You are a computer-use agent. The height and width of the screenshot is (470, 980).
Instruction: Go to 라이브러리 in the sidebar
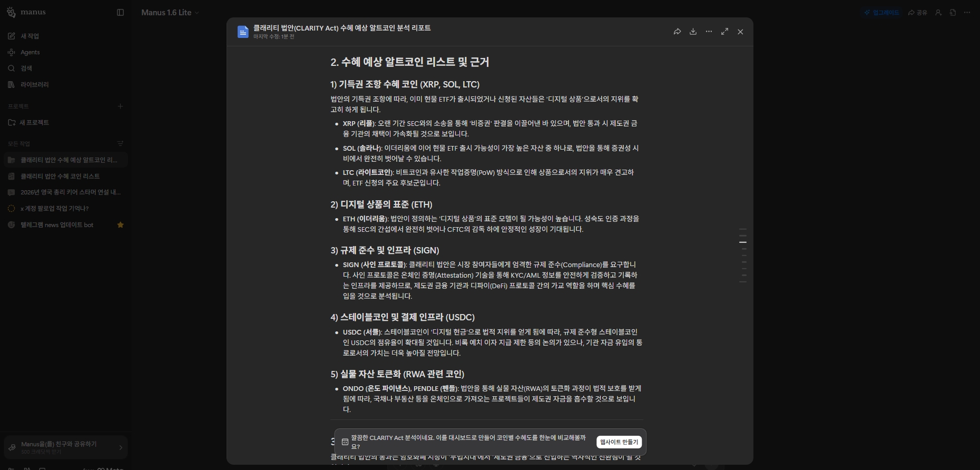click(x=34, y=84)
